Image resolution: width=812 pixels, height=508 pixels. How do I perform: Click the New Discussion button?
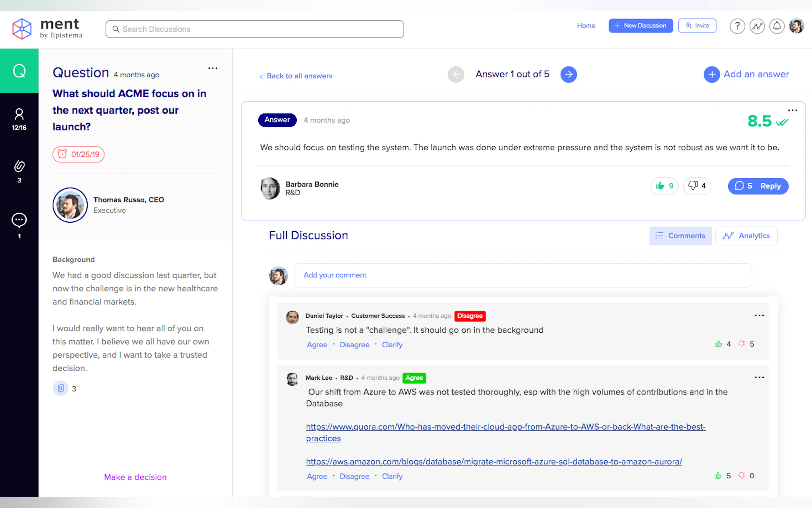[640, 26]
